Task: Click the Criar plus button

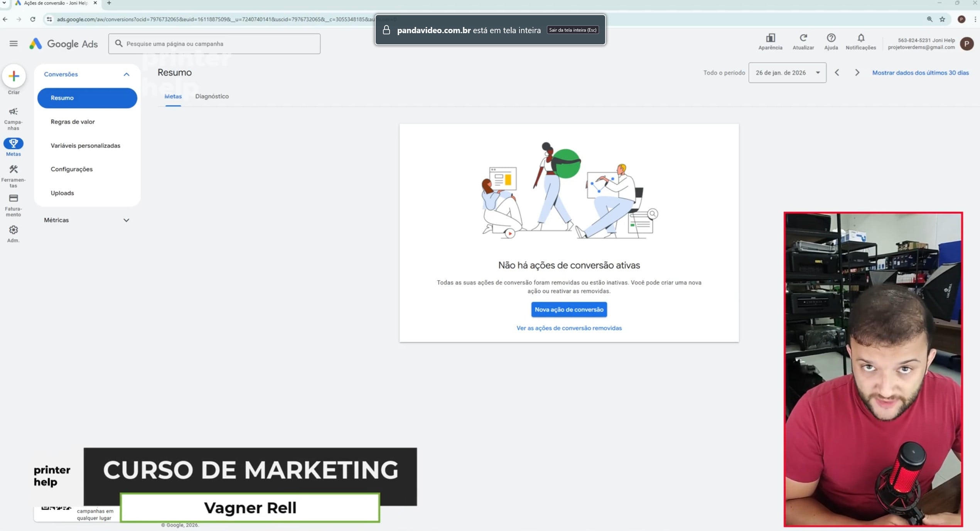Action: [14, 76]
